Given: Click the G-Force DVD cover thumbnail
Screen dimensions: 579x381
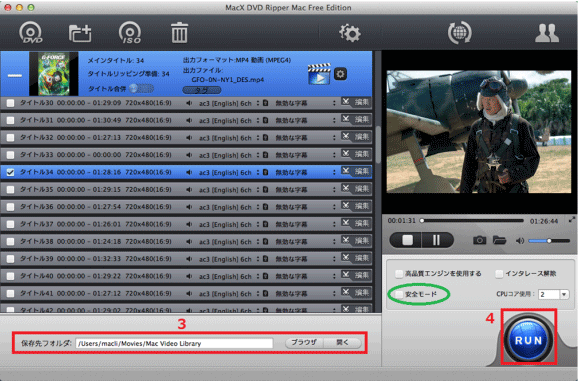Looking at the screenshot, I should tap(54, 73).
